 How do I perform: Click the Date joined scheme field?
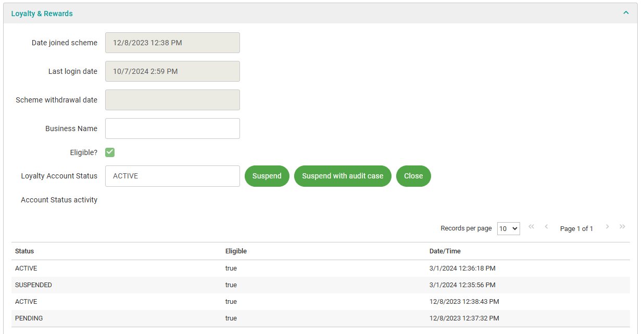tap(172, 43)
